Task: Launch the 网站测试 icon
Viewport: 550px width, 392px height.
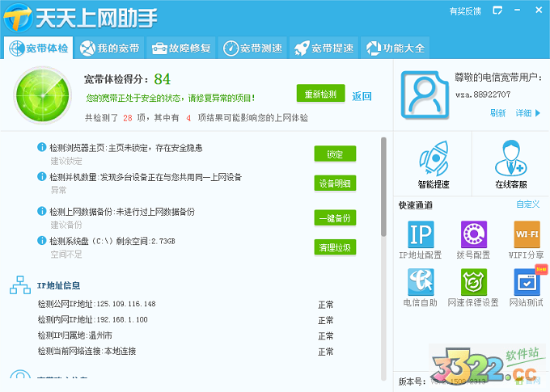Action: click(527, 283)
